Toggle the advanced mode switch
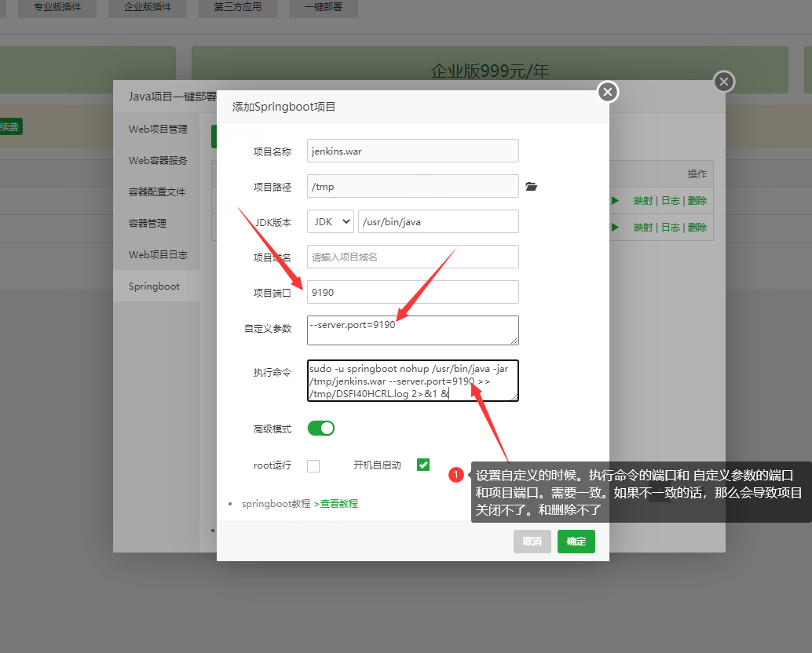 point(321,429)
